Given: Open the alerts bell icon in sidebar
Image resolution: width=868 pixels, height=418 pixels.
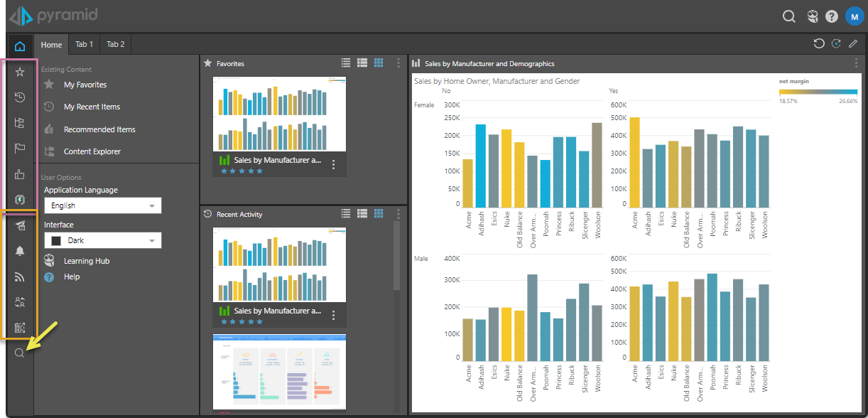Looking at the screenshot, I should coord(20,251).
